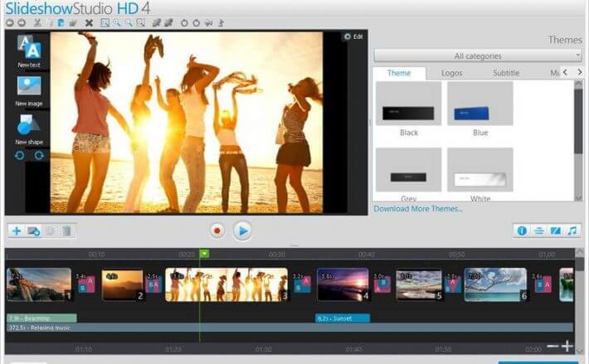
Task: Choose the Black theme thumbnail
Action: [409, 104]
